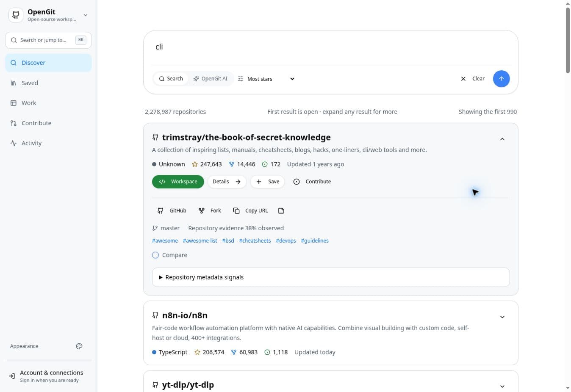571x392 pixels.
Task: Copy the repository URL
Action: [250, 211]
